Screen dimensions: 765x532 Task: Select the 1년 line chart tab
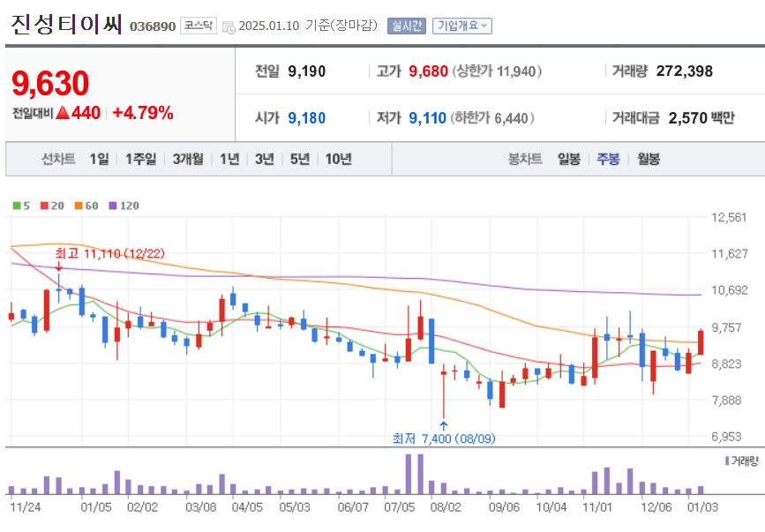pos(229,159)
